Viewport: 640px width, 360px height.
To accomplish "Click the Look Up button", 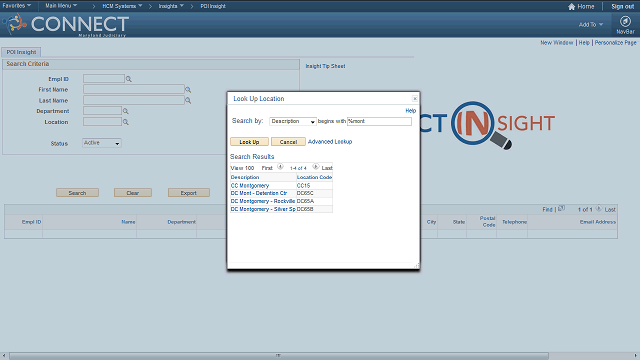I will (249, 142).
